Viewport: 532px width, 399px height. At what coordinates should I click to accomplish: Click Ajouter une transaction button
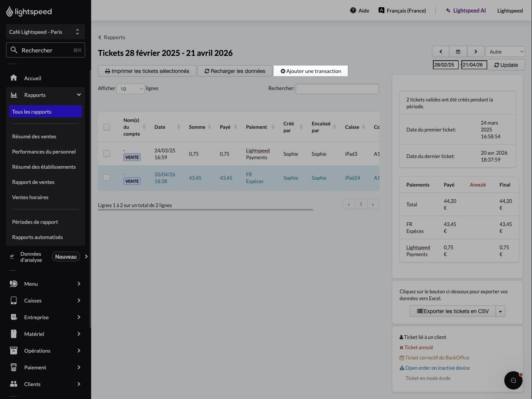tap(311, 71)
